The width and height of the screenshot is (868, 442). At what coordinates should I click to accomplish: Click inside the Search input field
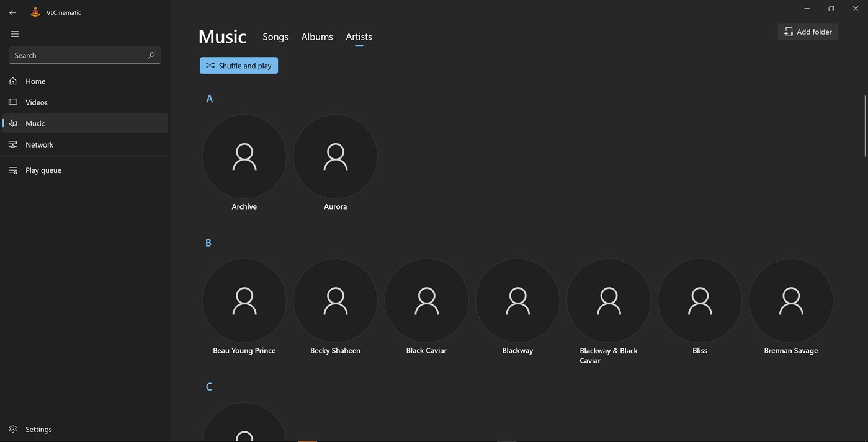(x=74, y=55)
